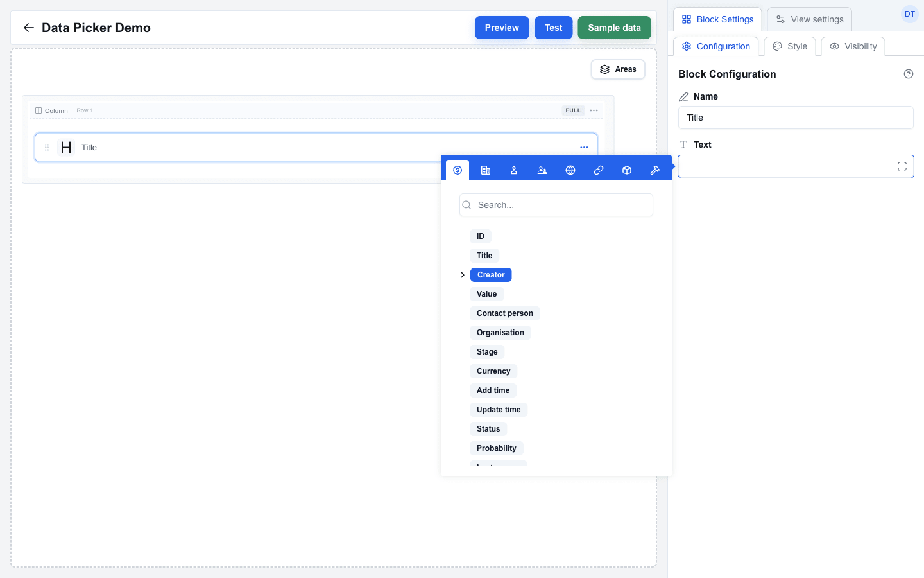Switch to the Block Settings tab
The image size is (924, 578).
[x=717, y=19]
